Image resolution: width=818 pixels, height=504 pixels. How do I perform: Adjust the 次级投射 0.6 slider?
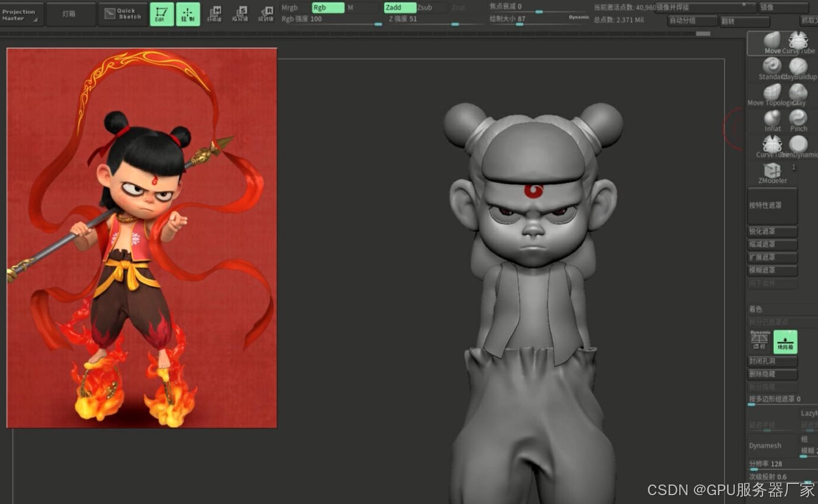tap(783, 477)
